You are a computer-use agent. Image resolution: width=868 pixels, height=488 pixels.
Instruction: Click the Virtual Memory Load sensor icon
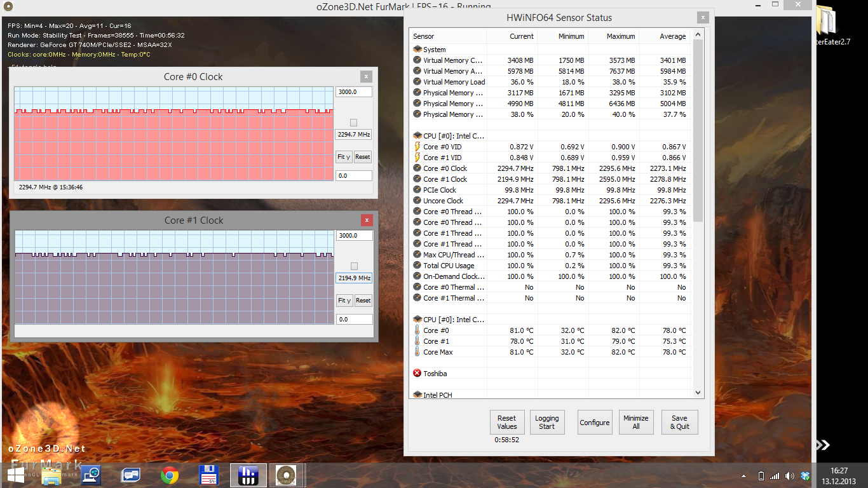[x=417, y=82]
